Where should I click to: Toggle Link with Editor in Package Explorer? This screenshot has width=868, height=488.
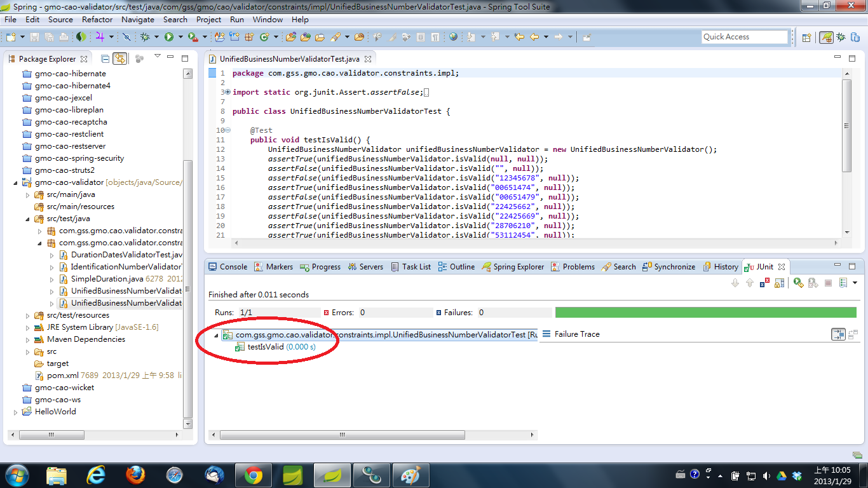[x=119, y=58]
